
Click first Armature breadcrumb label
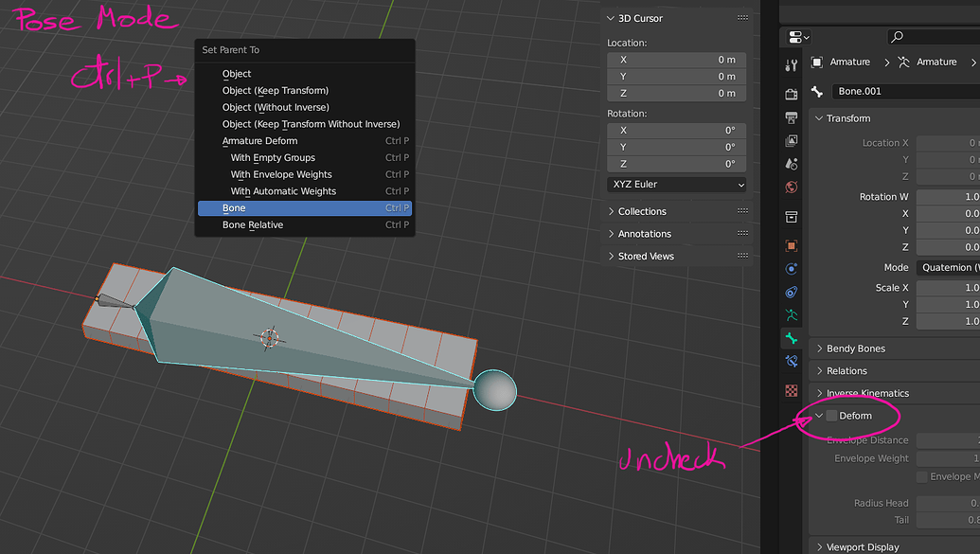850,62
